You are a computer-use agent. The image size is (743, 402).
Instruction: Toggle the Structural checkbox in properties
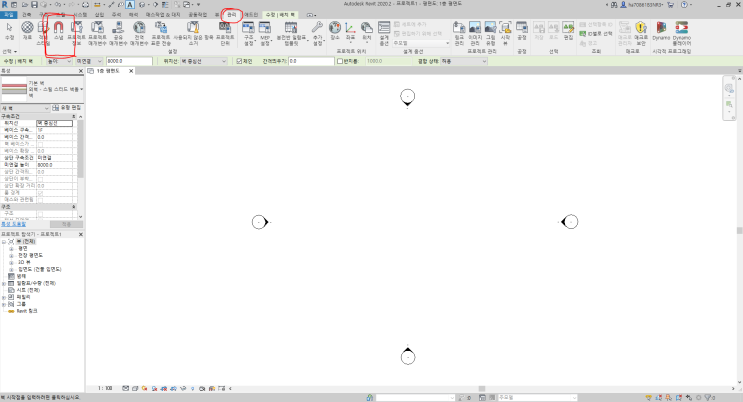(x=40, y=214)
